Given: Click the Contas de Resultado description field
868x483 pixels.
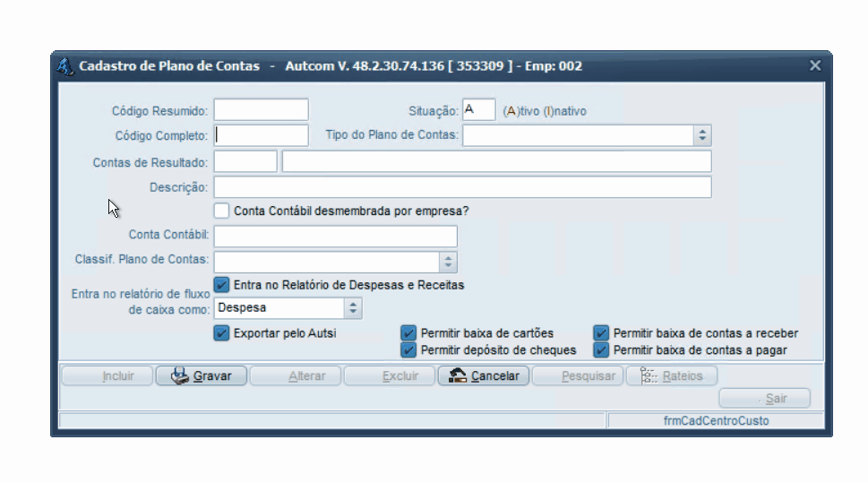Looking at the screenshot, I should [496, 161].
